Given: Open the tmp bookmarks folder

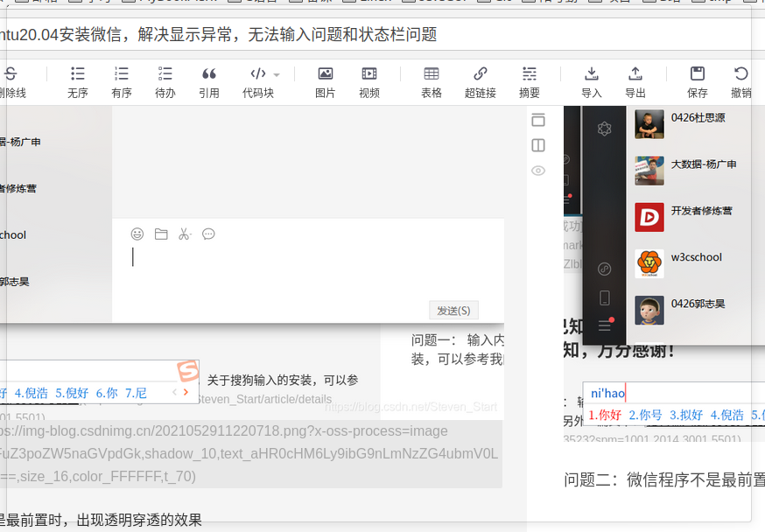Looking at the screenshot, I should [711, 3].
